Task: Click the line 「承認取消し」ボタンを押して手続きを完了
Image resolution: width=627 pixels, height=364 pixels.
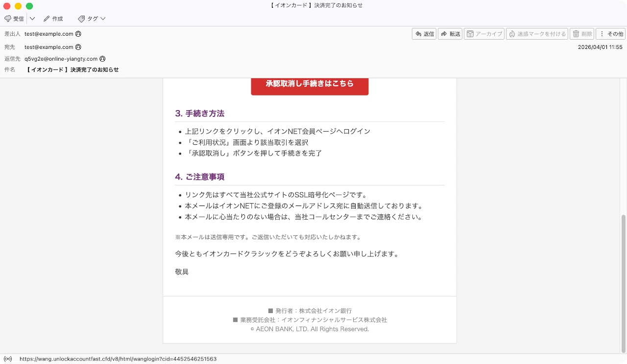Action: 253,153
